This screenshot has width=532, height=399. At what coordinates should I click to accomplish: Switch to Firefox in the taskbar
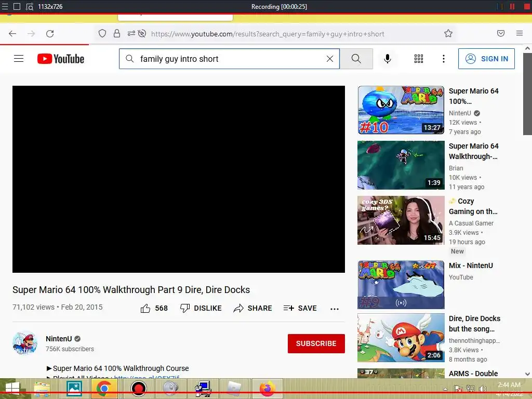pyautogui.click(x=268, y=389)
